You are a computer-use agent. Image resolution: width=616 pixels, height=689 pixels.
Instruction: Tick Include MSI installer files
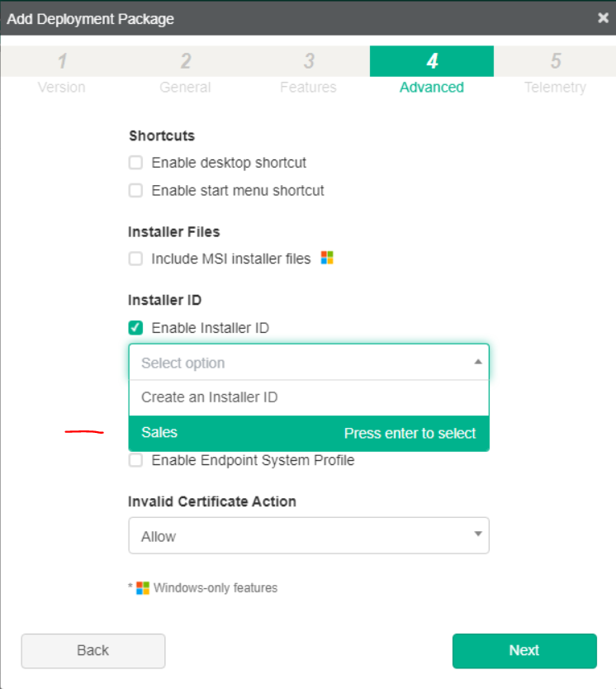[x=136, y=259]
